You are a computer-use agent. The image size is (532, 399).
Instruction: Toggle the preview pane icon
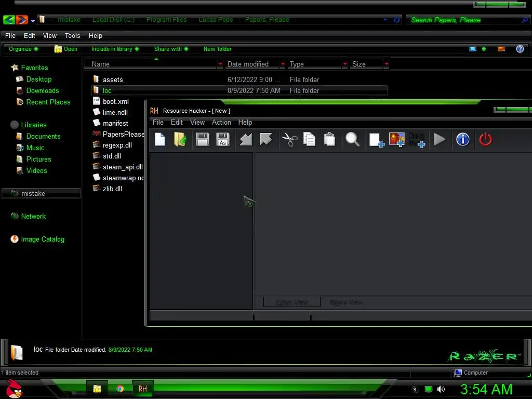[501, 49]
